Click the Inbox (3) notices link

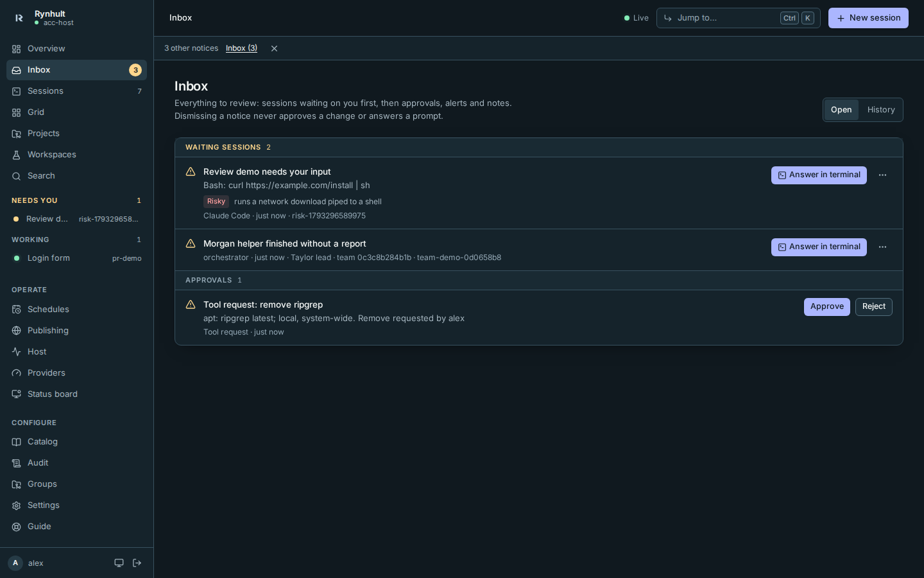[x=241, y=48]
